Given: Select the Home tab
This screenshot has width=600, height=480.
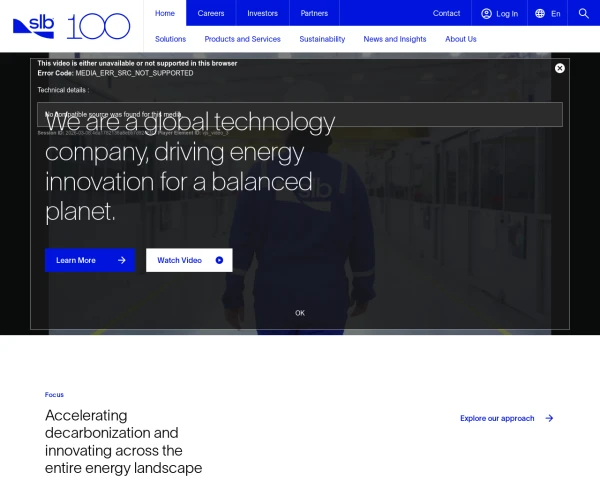Looking at the screenshot, I should tap(165, 13).
